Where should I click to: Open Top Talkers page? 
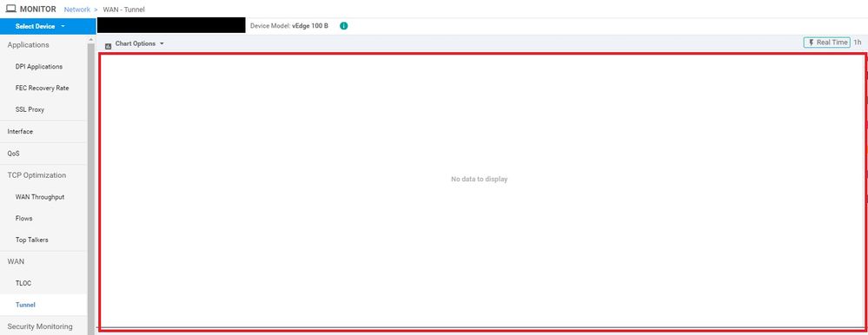pos(31,240)
